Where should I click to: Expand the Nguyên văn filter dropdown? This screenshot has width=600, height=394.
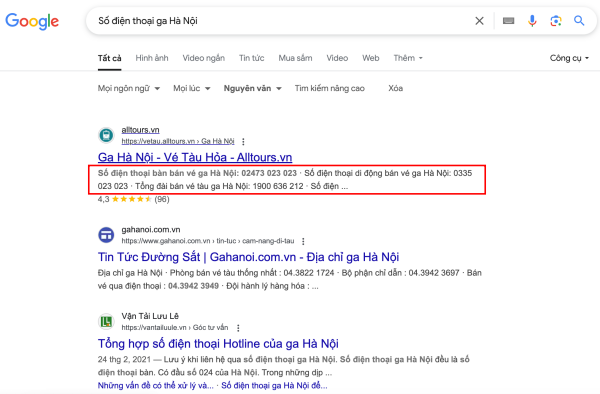pyautogui.click(x=253, y=88)
